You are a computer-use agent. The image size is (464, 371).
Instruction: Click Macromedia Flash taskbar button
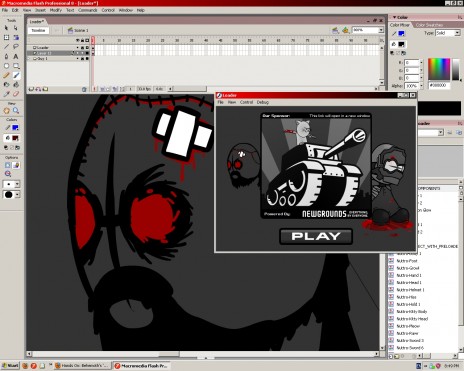pyautogui.click(x=141, y=366)
